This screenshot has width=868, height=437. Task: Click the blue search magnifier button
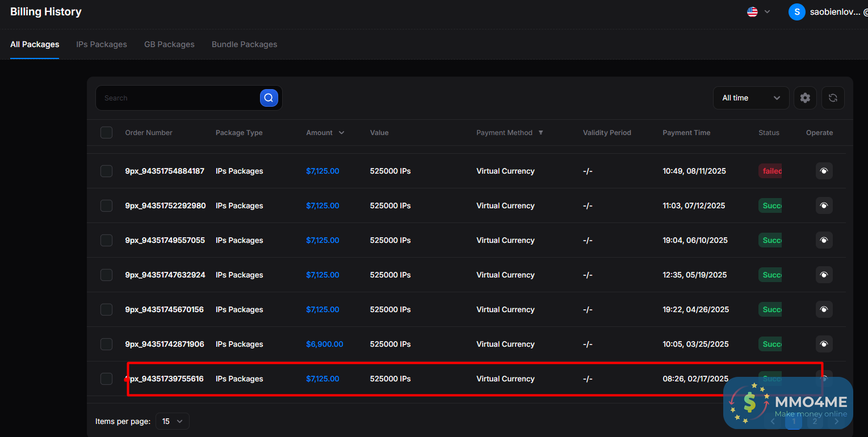(269, 98)
